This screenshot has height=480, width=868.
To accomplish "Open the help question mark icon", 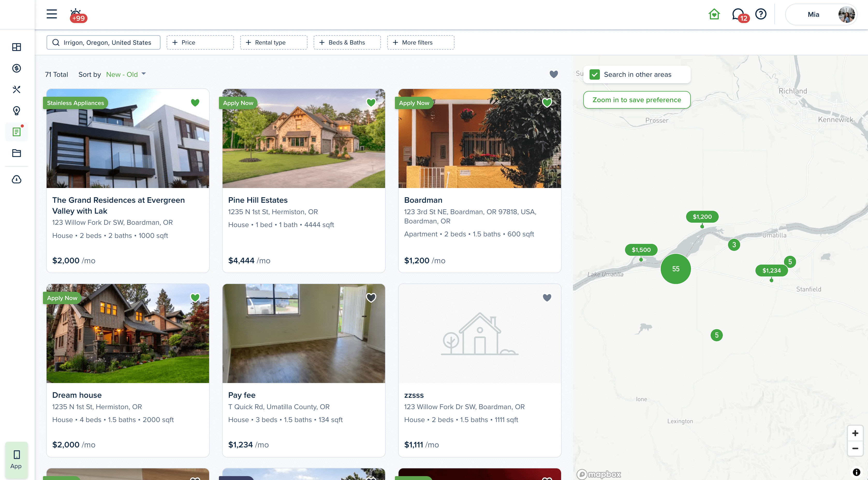I will (x=761, y=14).
